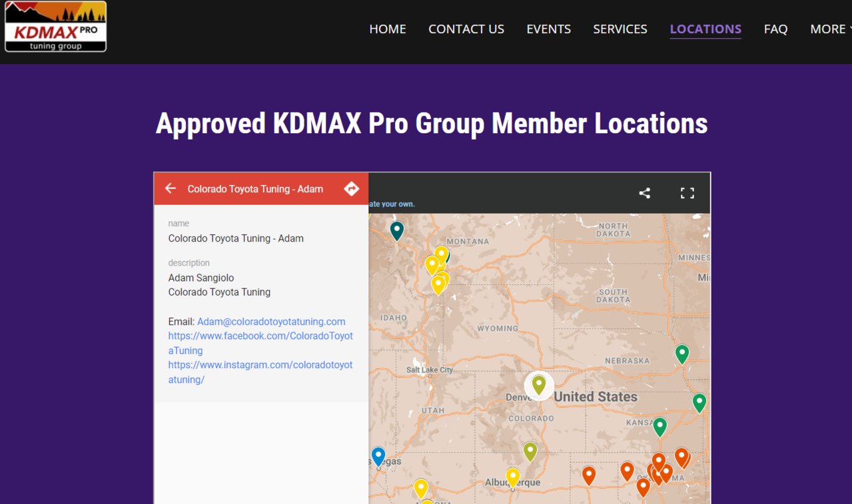Select the green pin at the map's right edge
The height and width of the screenshot is (504, 852).
699,403
